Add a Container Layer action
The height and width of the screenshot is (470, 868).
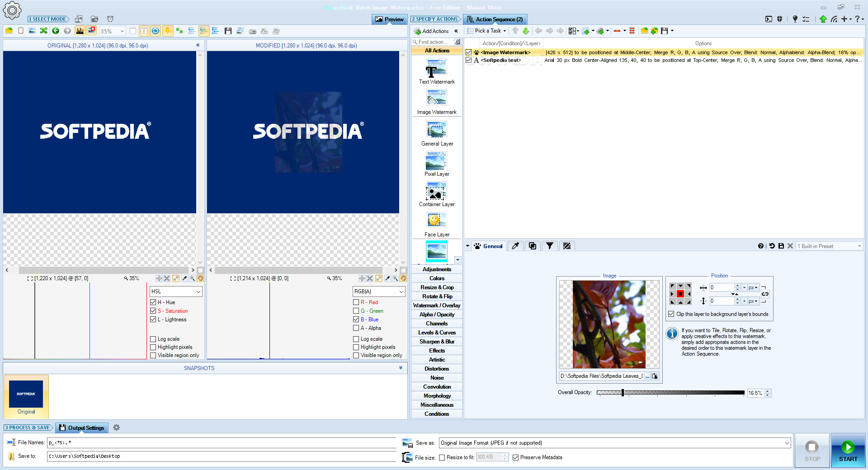point(437,194)
